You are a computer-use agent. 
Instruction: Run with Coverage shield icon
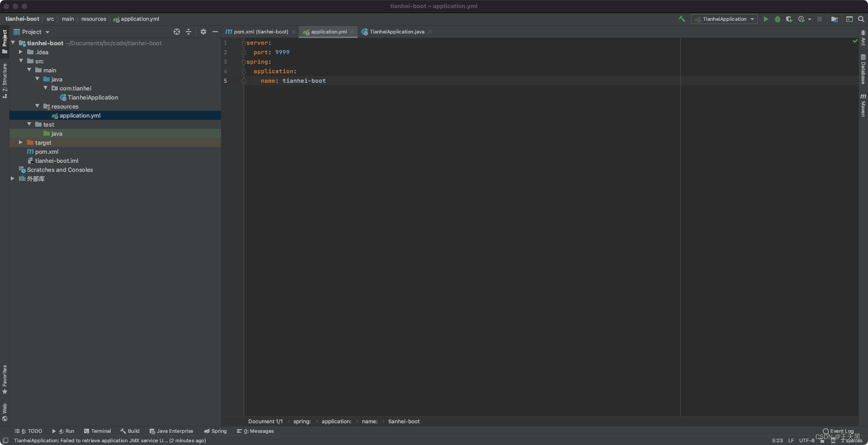pyautogui.click(x=789, y=19)
